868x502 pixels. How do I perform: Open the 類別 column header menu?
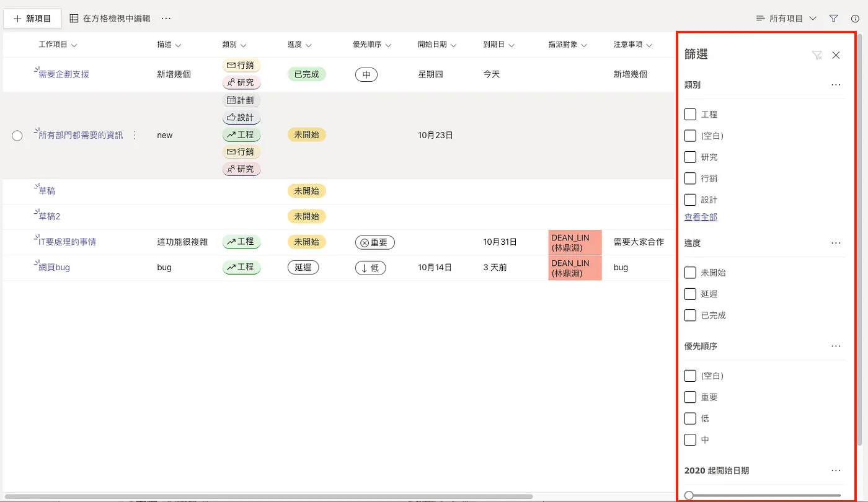point(234,45)
